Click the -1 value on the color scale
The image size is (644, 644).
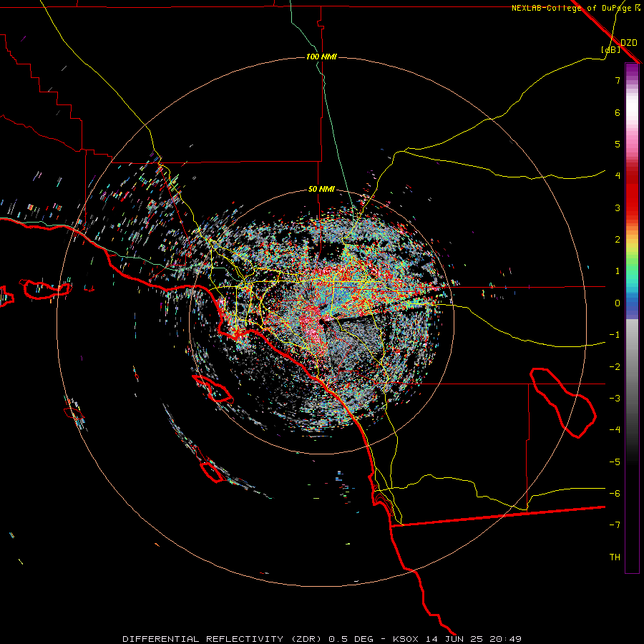point(615,335)
